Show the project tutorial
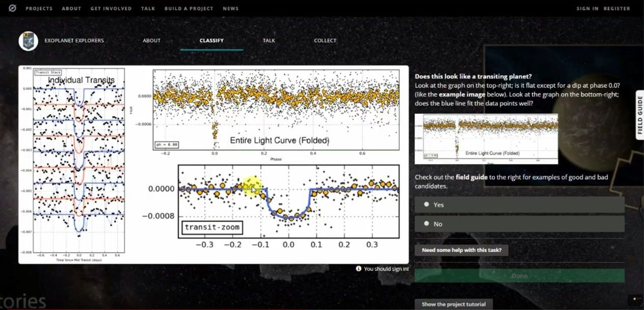This screenshot has width=644, height=310. click(x=454, y=303)
